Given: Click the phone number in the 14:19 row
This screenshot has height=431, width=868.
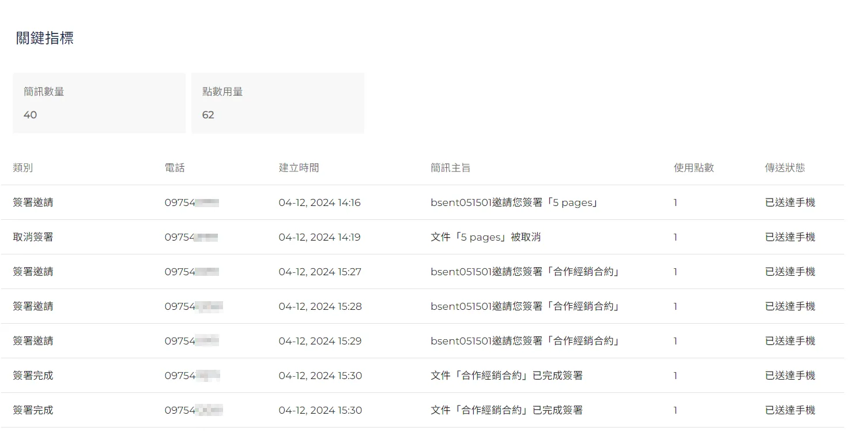Looking at the screenshot, I should coord(191,237).
